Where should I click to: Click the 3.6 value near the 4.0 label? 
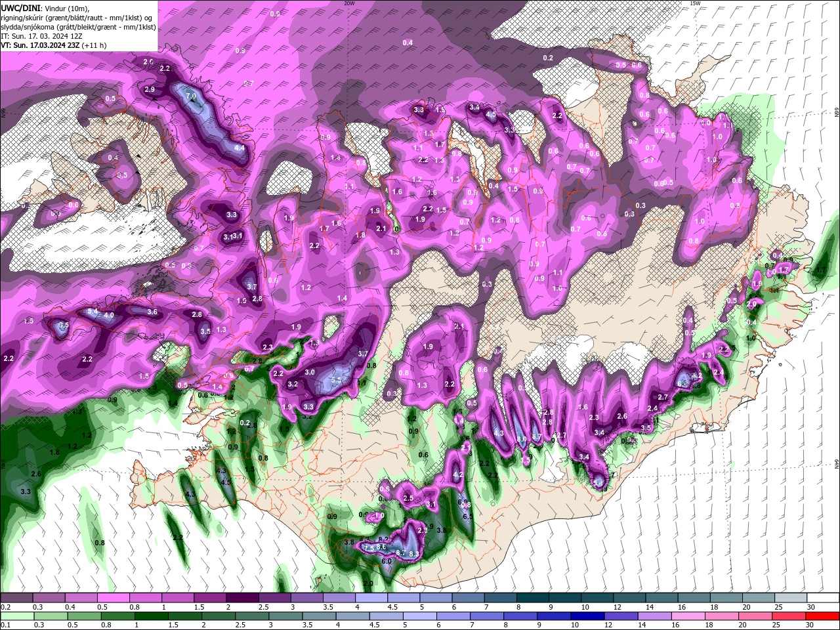click(152, 312)
